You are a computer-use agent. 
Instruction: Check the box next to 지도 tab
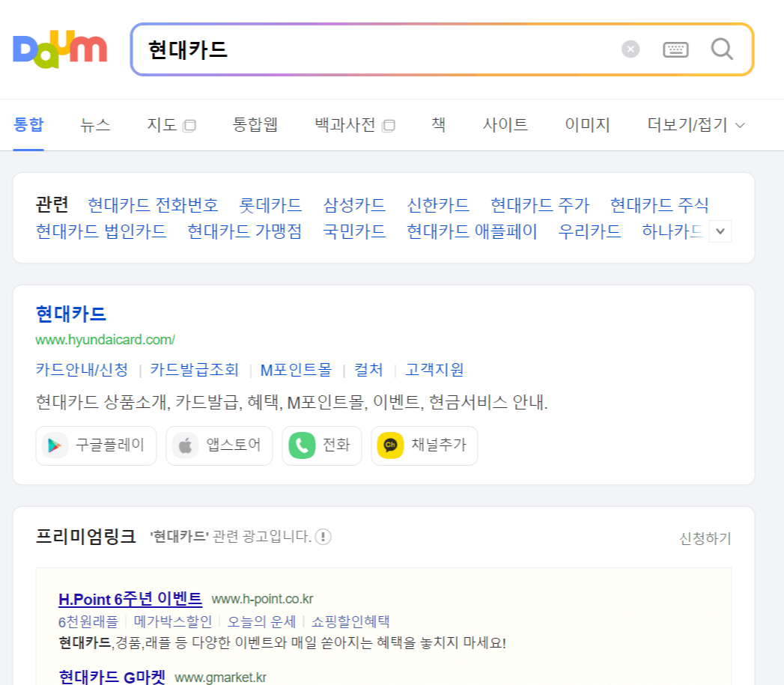click(x=189, y=125)
